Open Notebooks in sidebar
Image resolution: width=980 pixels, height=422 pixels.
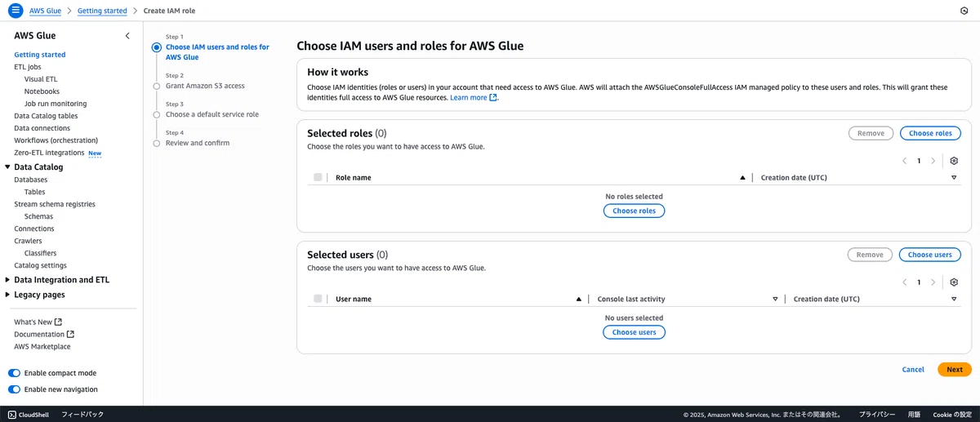(x=42, y=91)
